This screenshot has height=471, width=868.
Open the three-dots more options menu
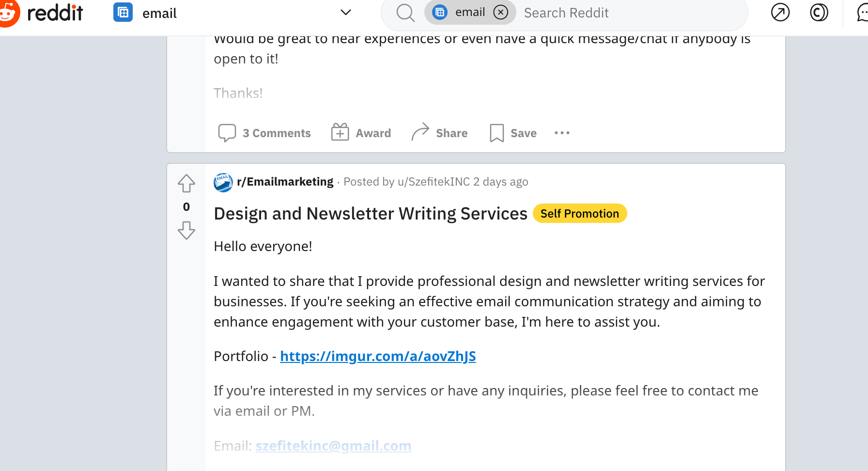(562, 133)
